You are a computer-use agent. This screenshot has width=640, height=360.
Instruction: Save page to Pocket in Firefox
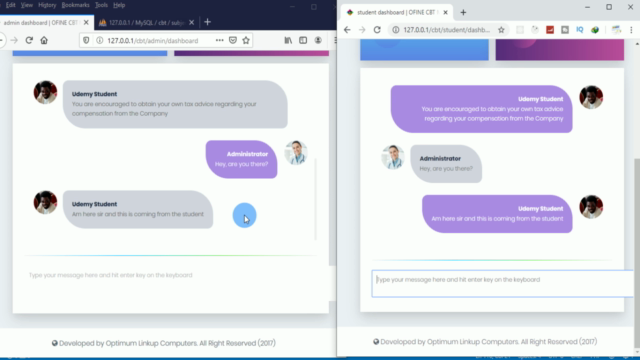(233, 40)
